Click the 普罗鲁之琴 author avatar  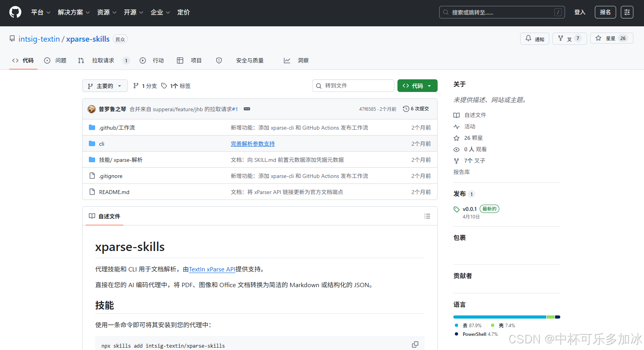pyautogui.click(x=92, y=109)
